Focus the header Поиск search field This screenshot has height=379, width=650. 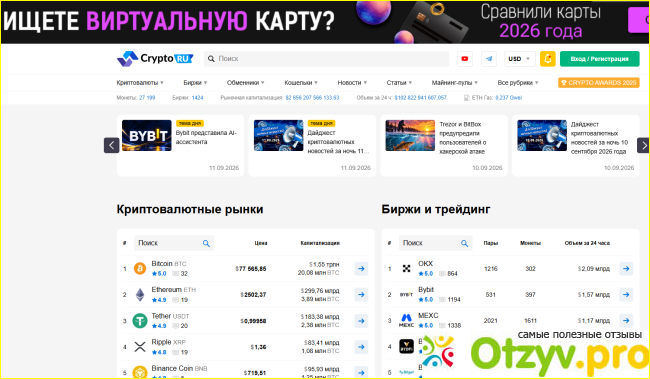pyautogui.click(x=326, y=59)
